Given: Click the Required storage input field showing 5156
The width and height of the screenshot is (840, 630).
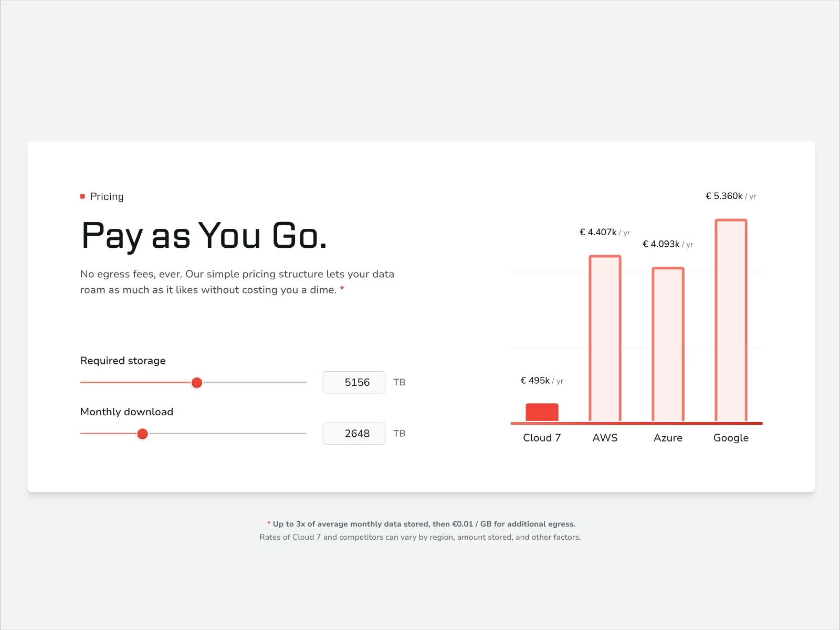Looking at the screenshot, I should pyautogui.click(x=354, y=382).
